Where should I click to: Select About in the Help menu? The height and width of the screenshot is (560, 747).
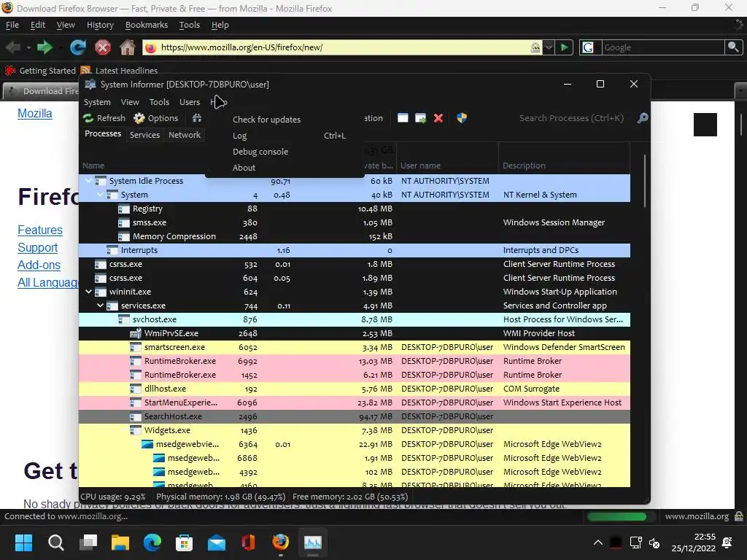pos(244,168)
